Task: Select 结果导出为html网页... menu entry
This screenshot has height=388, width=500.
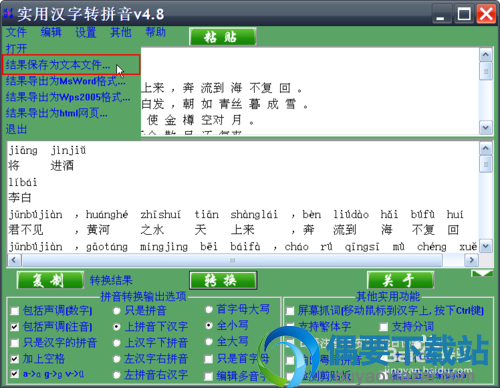Action: pyautogui.click(x=56, y=113)
